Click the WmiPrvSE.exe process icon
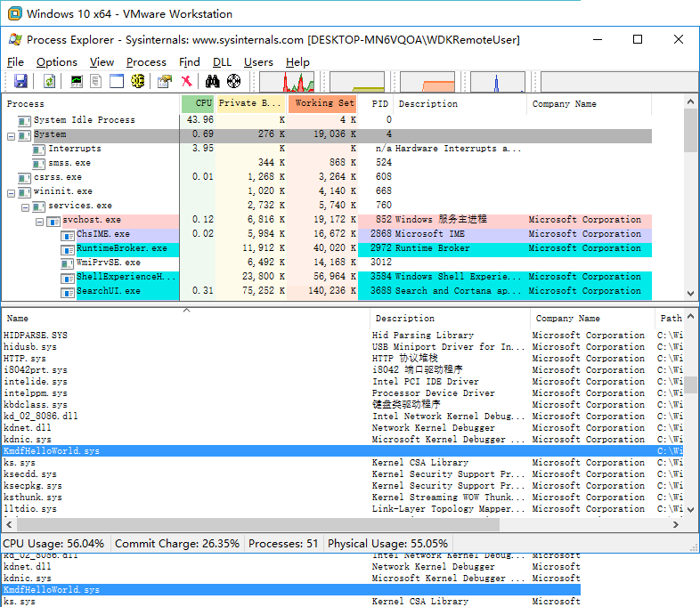 [x=68, y=264]
